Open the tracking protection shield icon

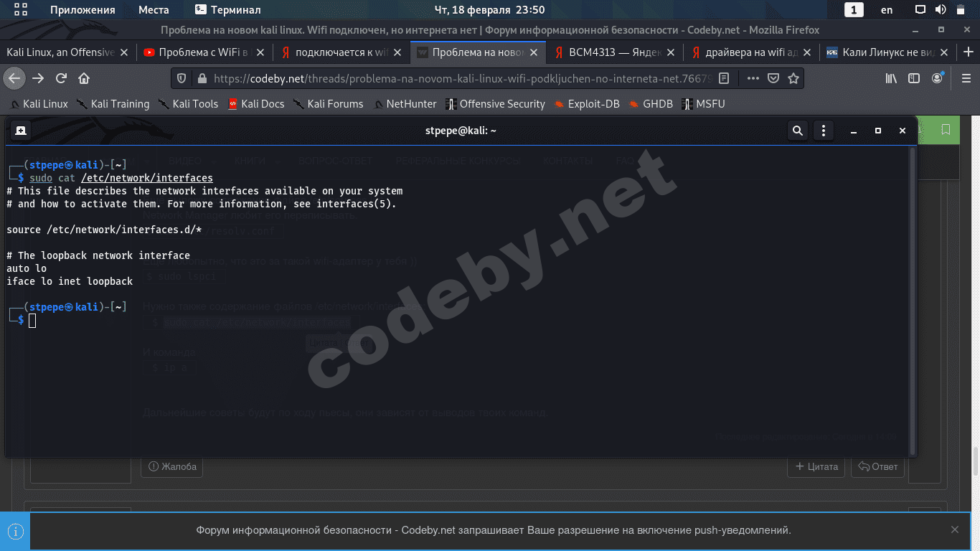coord(182,78)
